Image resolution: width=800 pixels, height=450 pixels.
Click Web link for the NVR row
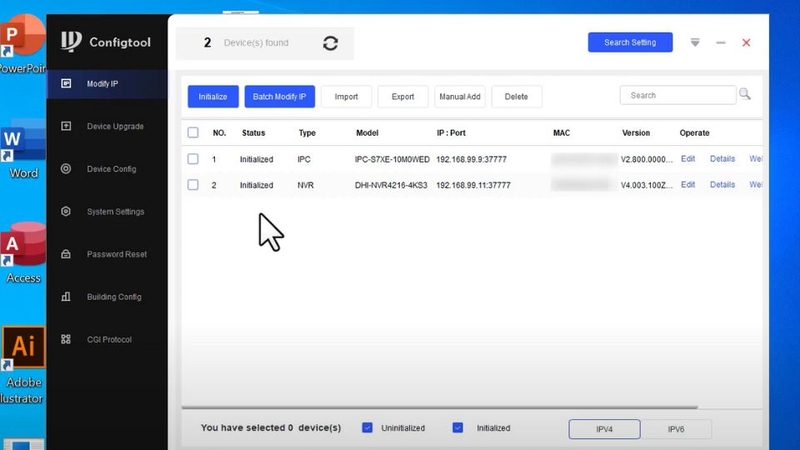coord(756,184)
